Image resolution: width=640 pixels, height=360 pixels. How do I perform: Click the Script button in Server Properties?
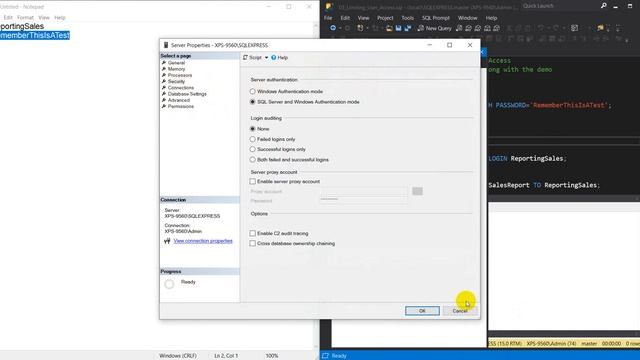pyautogui.click(x=252, y=58)
